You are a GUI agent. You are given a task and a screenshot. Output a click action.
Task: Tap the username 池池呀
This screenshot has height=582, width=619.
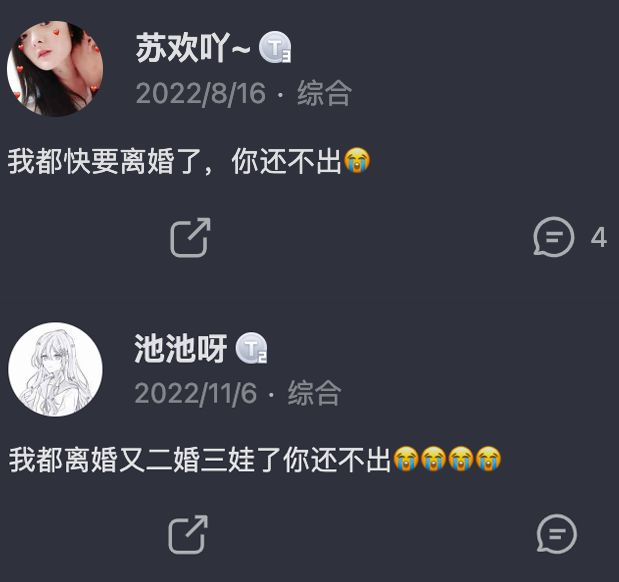pos(181,349)
